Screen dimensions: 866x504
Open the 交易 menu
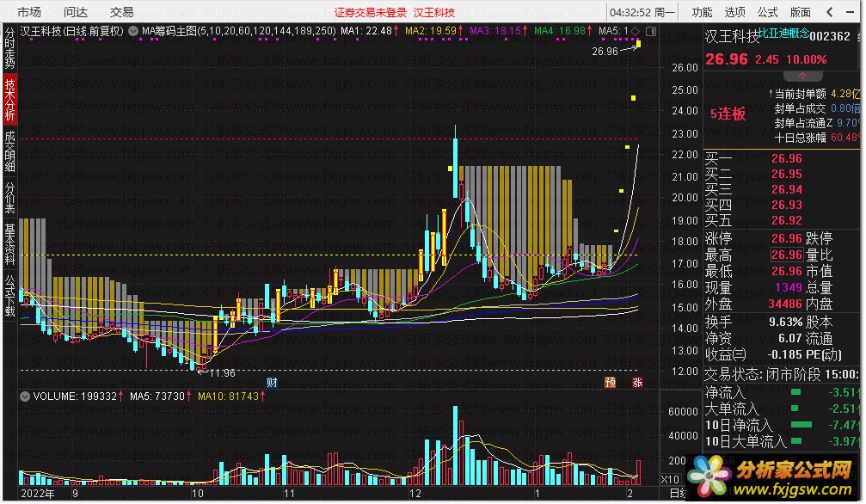(x=121, y=11)
